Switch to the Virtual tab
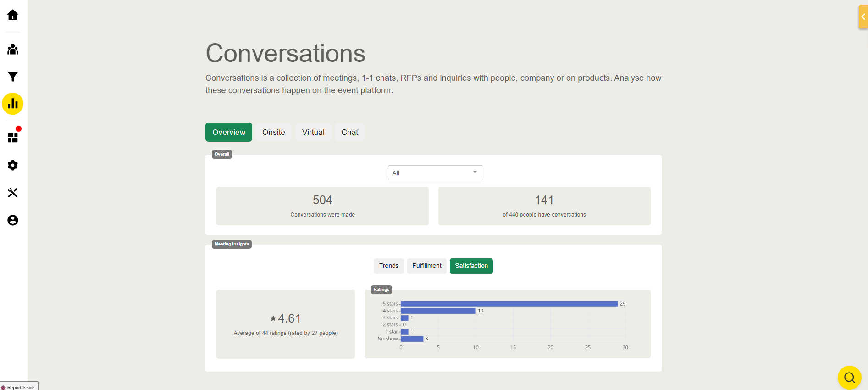Image resolution: width=868 pixels, height=390 pixels. 313,132
